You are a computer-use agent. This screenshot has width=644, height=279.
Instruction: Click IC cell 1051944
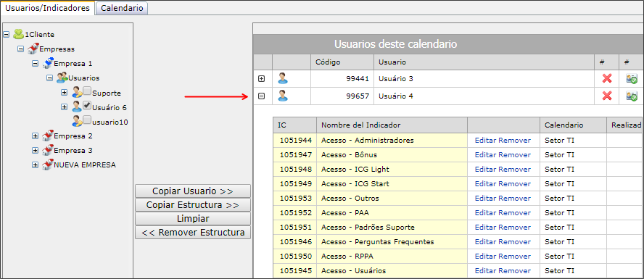(x=295, y=141)
